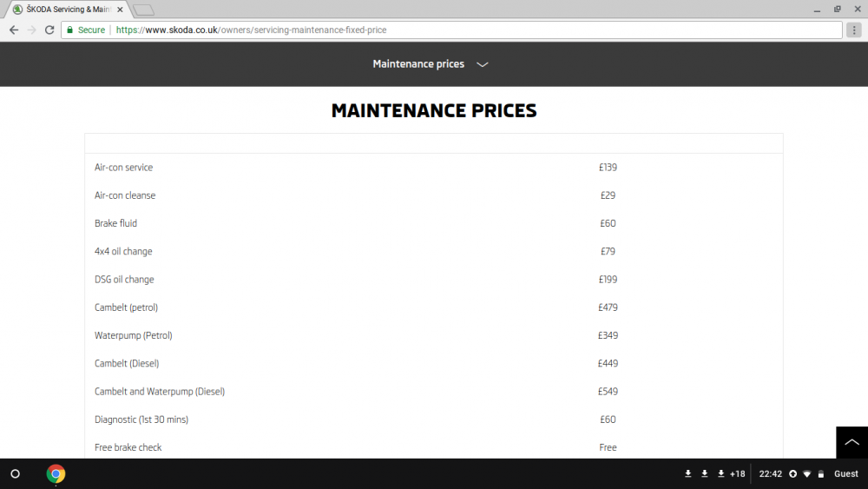Click the £199 price

608,280
